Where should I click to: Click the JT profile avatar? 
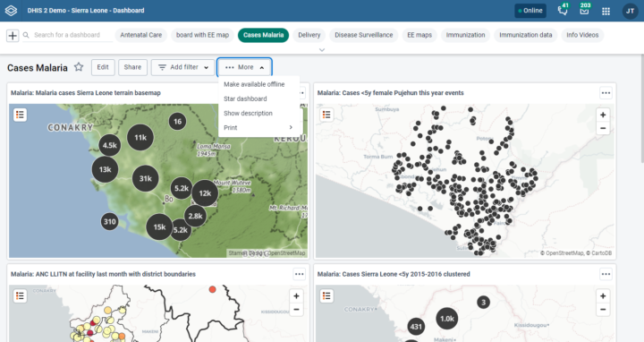(630, 11)
